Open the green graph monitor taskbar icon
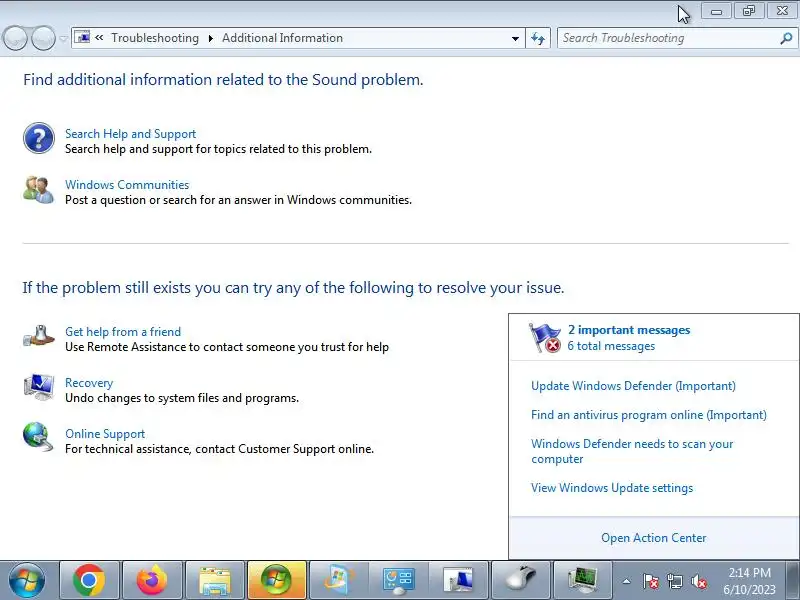This screenshot has width=800, height=600. [582, 580]
